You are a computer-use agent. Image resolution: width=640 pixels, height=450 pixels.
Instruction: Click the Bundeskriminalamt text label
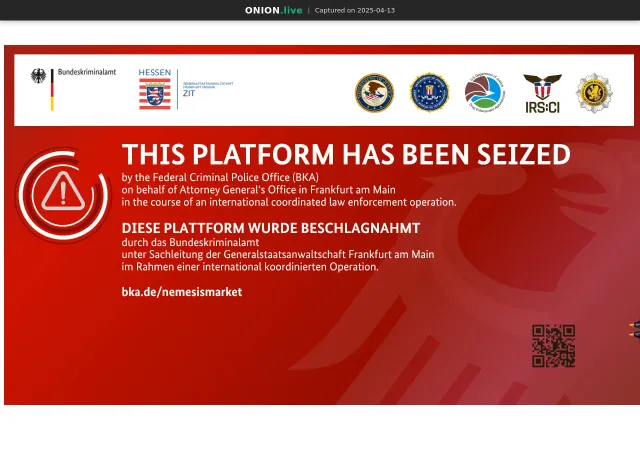tap(87, 72)
